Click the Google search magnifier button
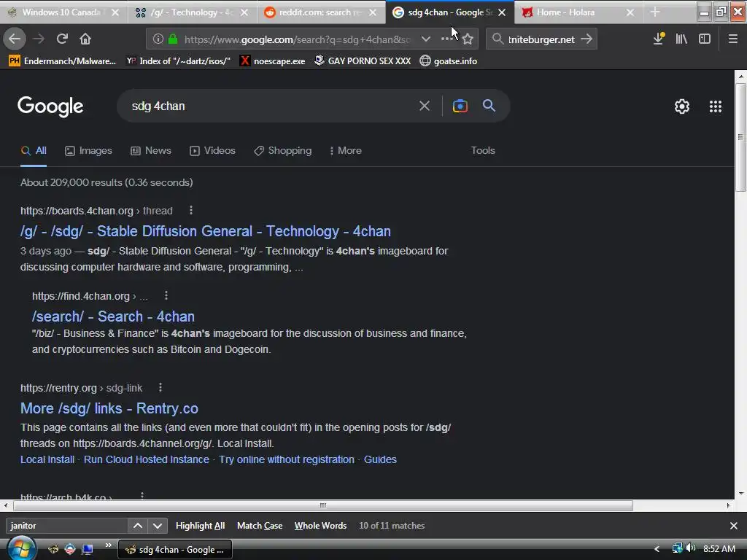Viewport: 747px width, 560px height. (x=489, y=105)
